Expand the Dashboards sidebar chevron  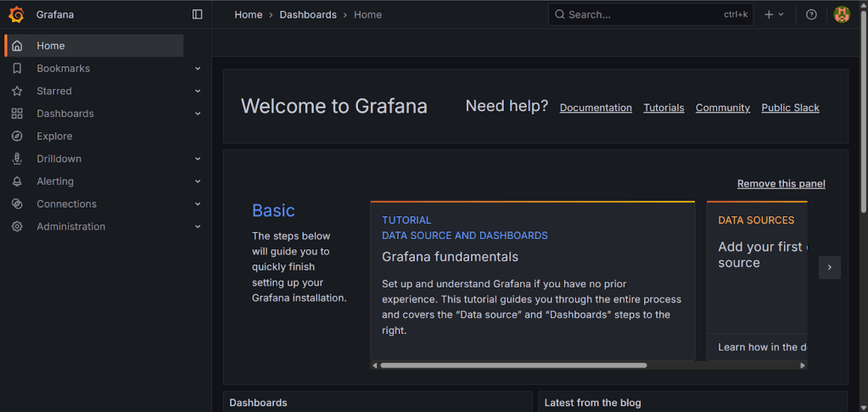coord(198,114)
